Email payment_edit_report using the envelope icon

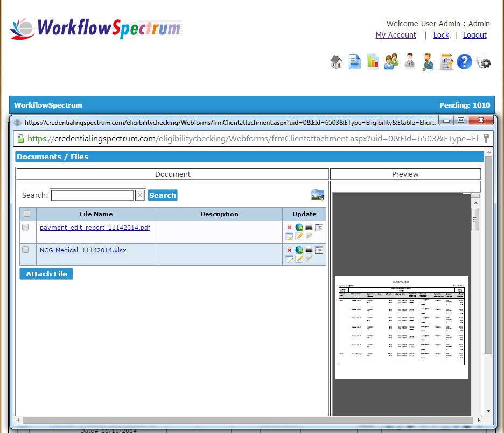(309, 237)
